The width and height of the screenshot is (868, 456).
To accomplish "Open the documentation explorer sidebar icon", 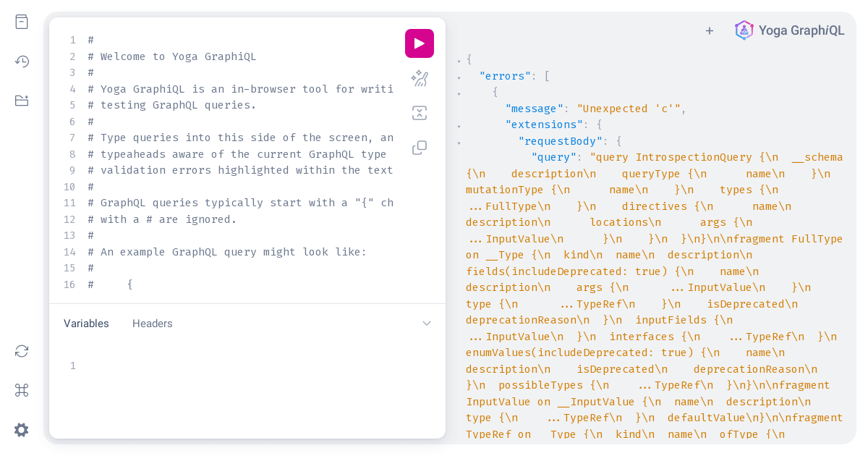I will pos(21,22).
